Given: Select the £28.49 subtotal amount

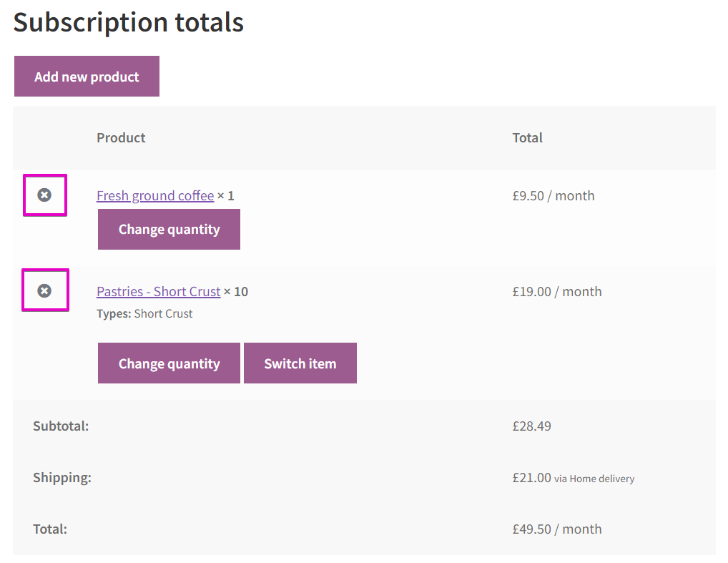Looking at the screenshot, I should point(531,426).
